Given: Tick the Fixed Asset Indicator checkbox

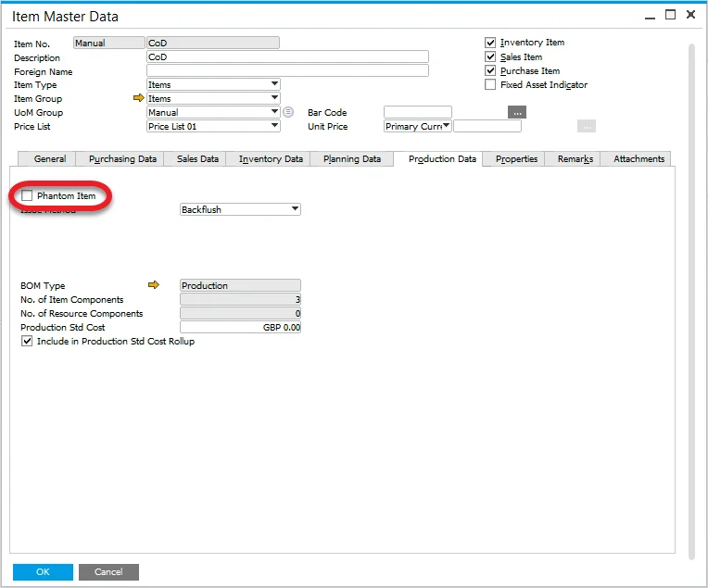Looking at the screenshot, I should (490, 85).
